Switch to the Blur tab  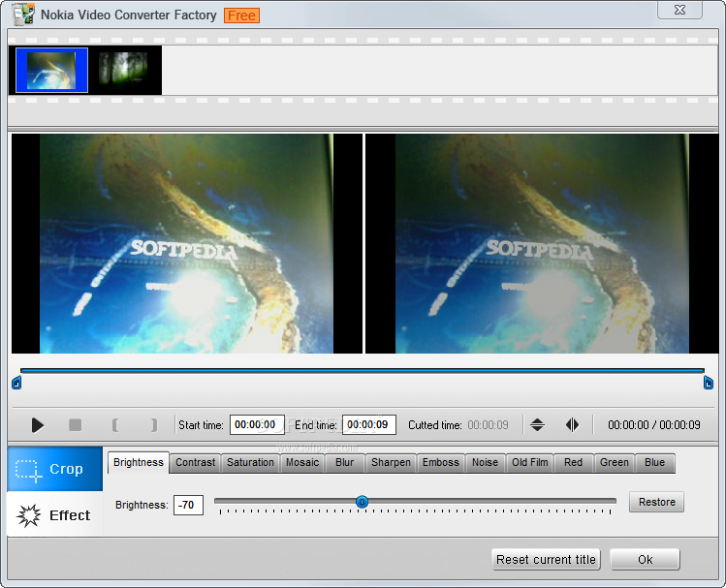click(x=344, y=463)
